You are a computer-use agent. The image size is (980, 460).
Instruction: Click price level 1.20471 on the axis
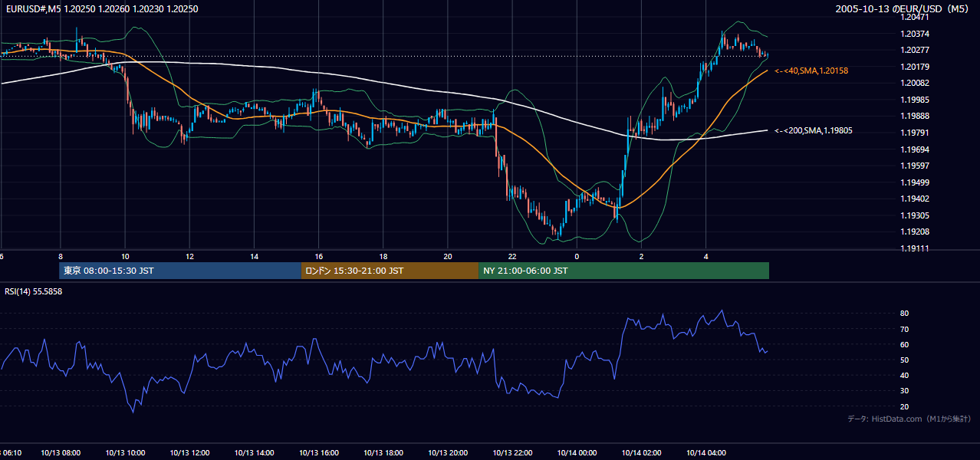[915, 17]
